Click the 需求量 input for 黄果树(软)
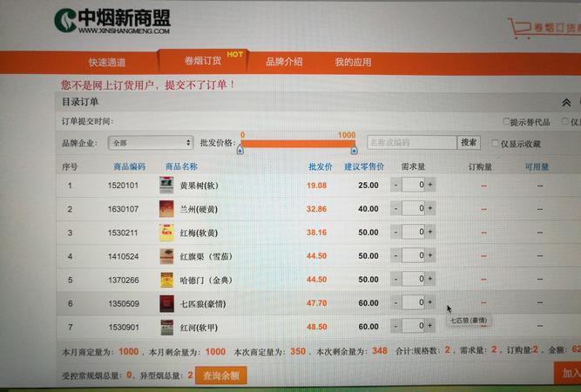581x392 pixels. click(x=413, y=185)
